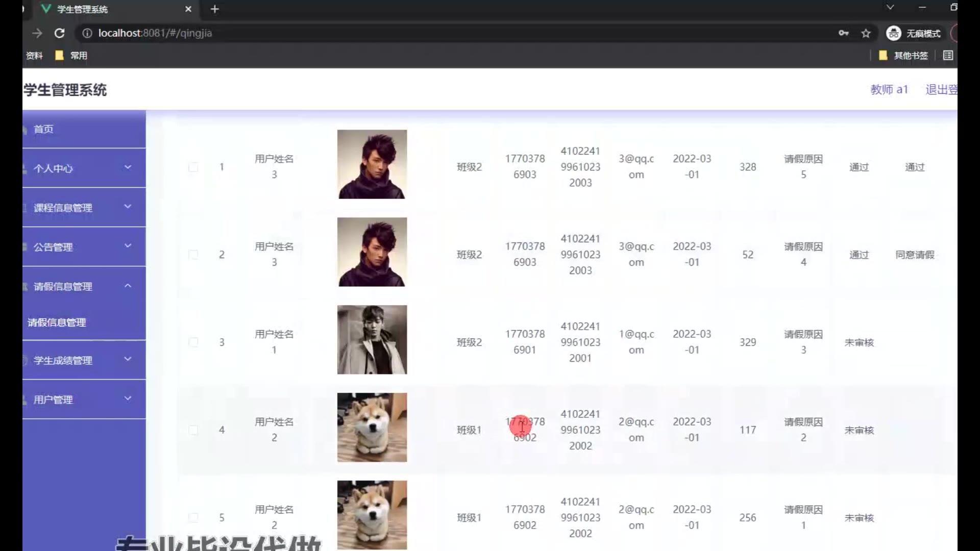Tick the checkbox for row 4
Viewport: 980px width, 551px height.
[x=193, y=430]
